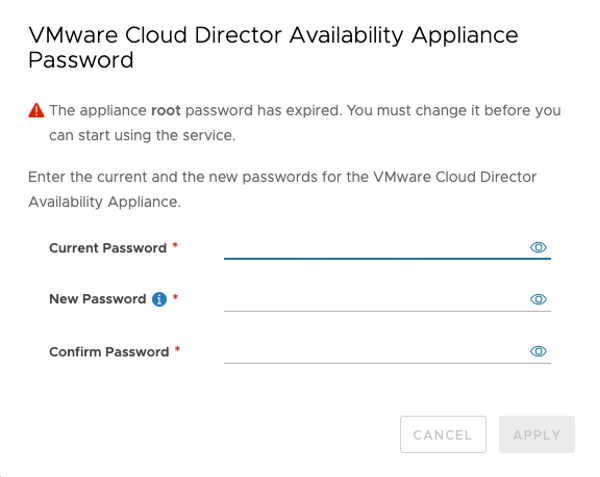Click the Confirm Password label
The image size is (600, 477).
(109, 352)
